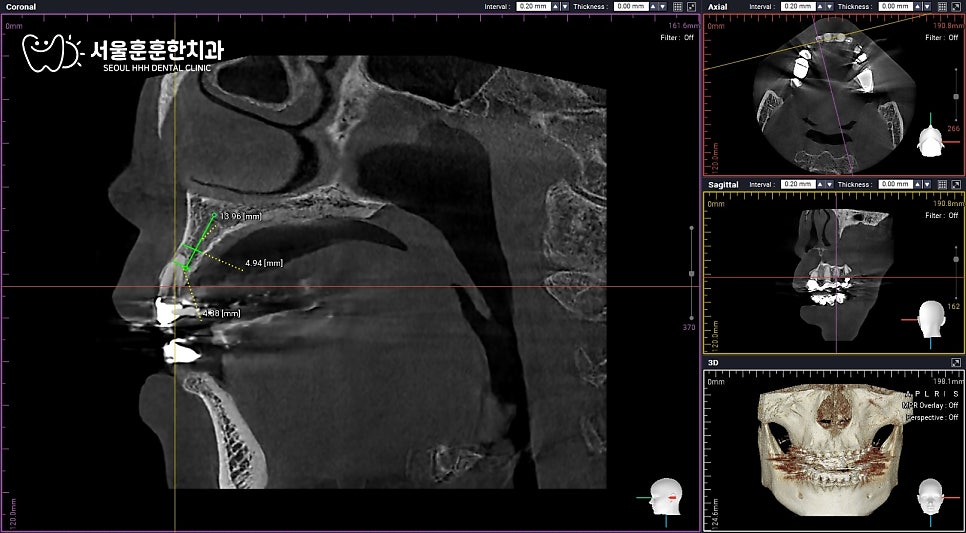Screen dimensions: 966x533
Task: Increase the Coronal Interval with up arrow
Action: (x=556, y=7)
